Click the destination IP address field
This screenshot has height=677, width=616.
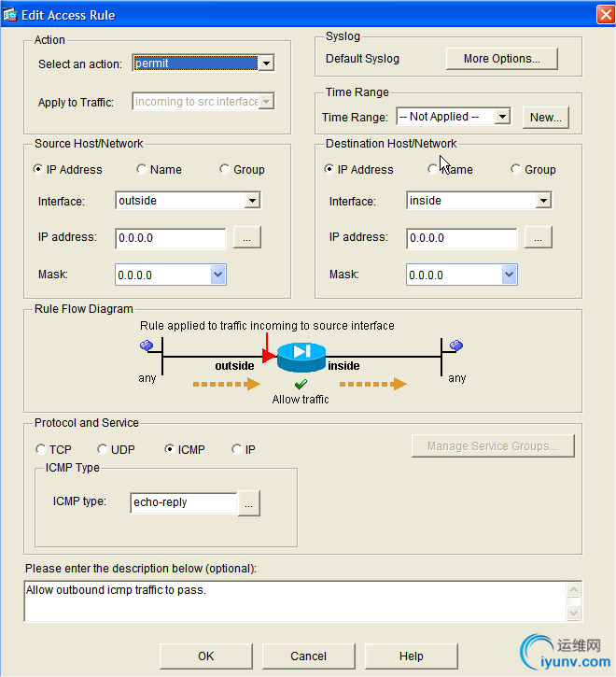coord(461,238)
